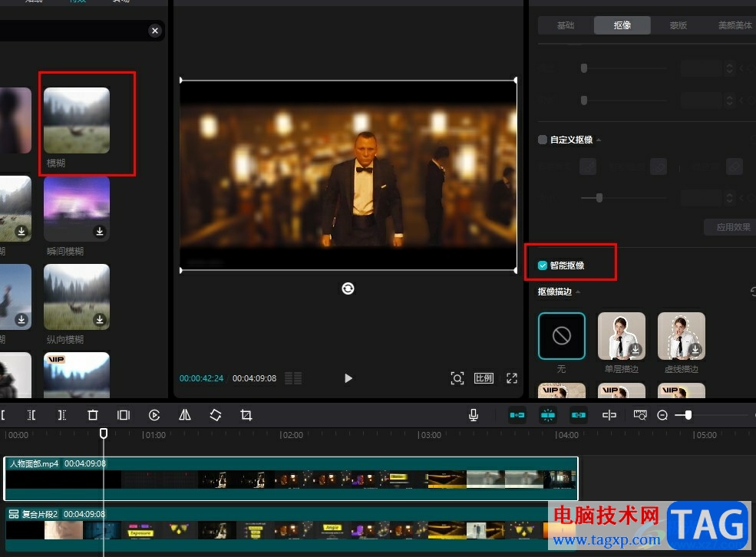Play the video preview

point(348,378)
